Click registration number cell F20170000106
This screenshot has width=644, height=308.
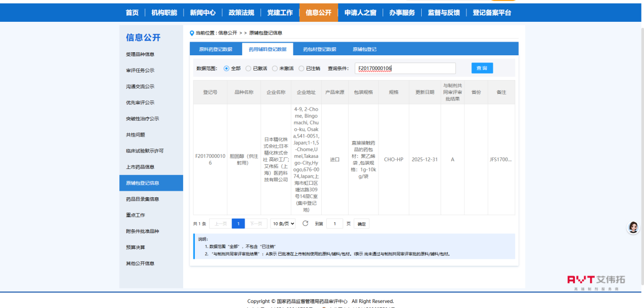[x=210, y=159]
